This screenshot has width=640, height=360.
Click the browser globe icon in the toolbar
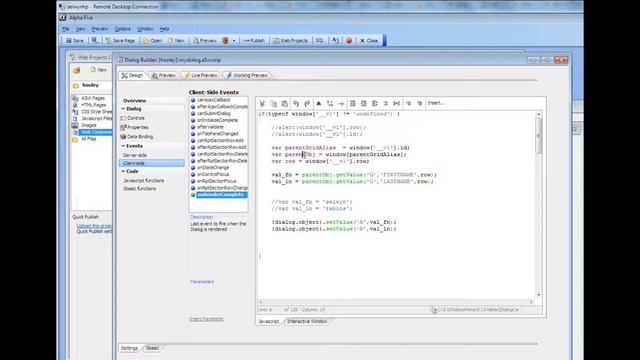225,40
